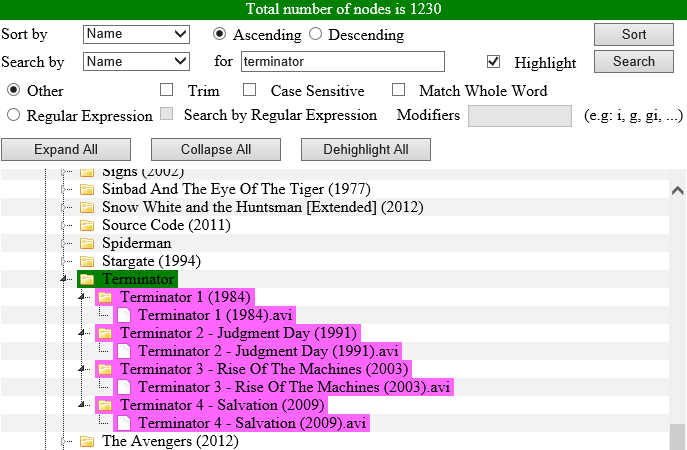Viewport: 687px width, 450px height.
Task: Select the Terminator 2 - Judgment Day (1991).avi label
Action: [269, 351]
